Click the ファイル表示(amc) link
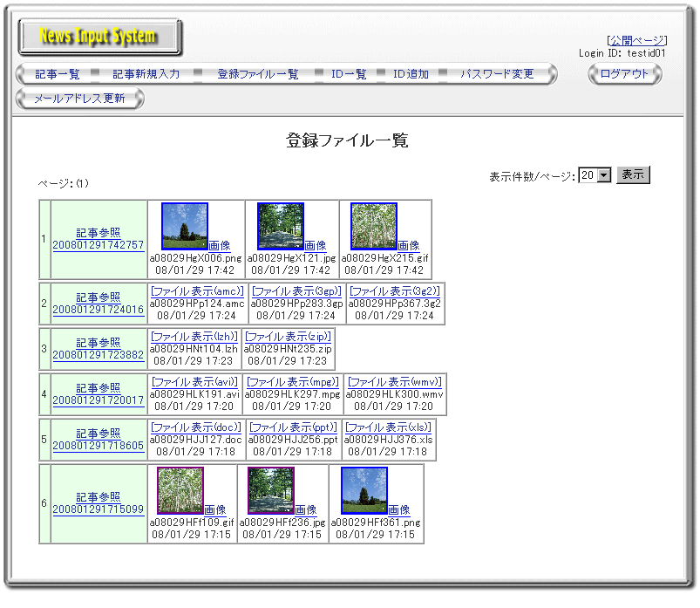The height and width of the screenshot is (608, 700). 197,290
